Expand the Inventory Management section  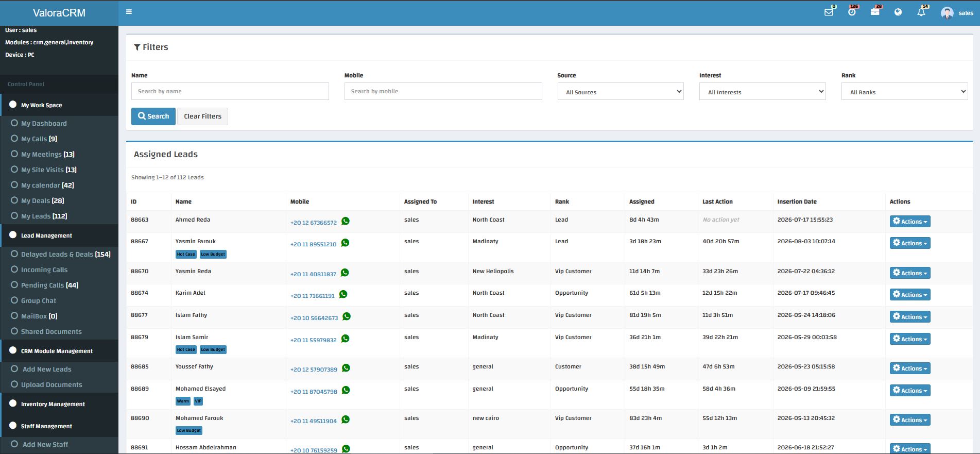point(59,404)
